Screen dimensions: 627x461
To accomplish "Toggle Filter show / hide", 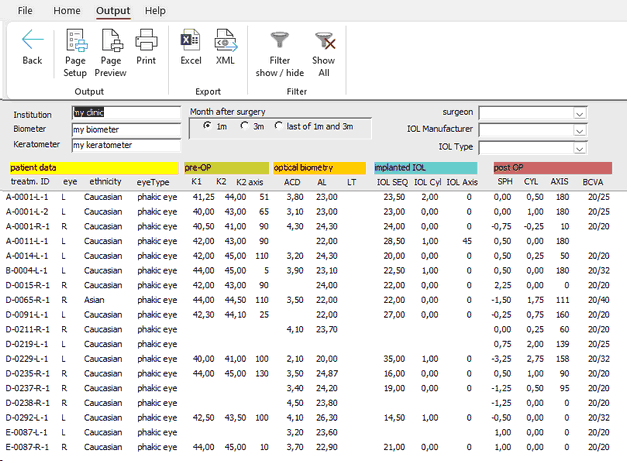I will [280, 50].
